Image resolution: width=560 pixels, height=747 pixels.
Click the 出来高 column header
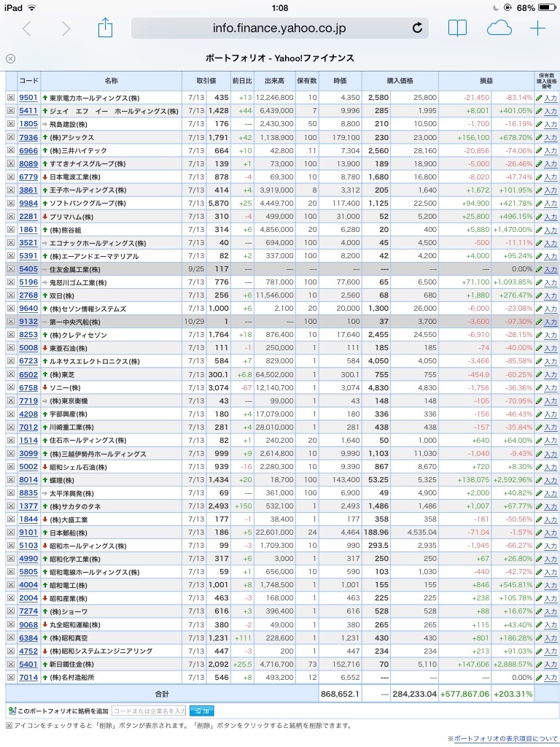point(274,81)
